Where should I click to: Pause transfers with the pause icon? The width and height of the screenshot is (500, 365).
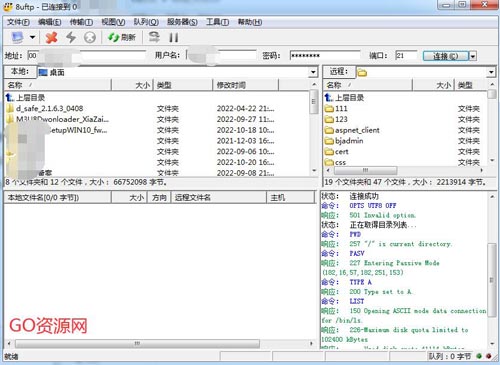click(173, 37)
